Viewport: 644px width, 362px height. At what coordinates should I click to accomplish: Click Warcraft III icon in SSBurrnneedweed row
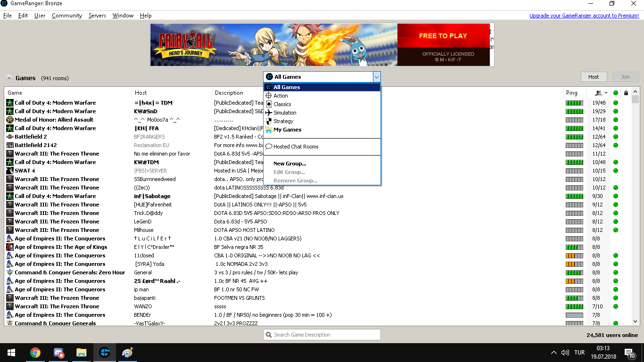[x=10, y=179]
